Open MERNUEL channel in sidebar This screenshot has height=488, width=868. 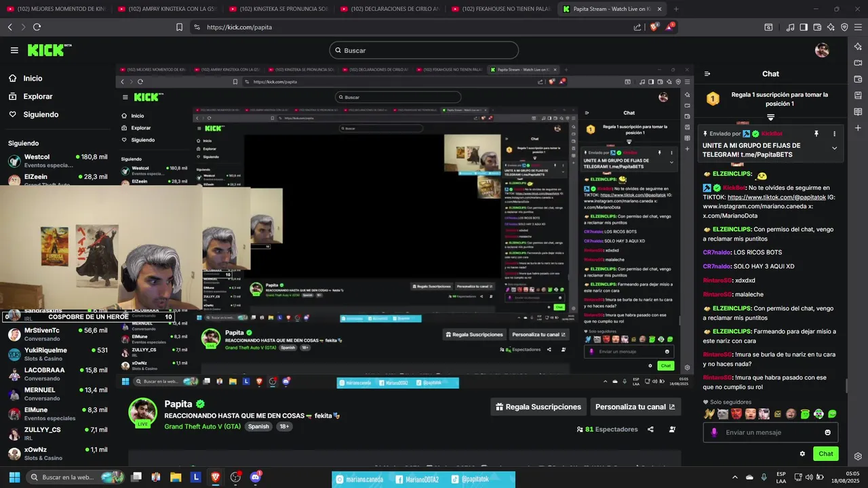pos(58,393)
